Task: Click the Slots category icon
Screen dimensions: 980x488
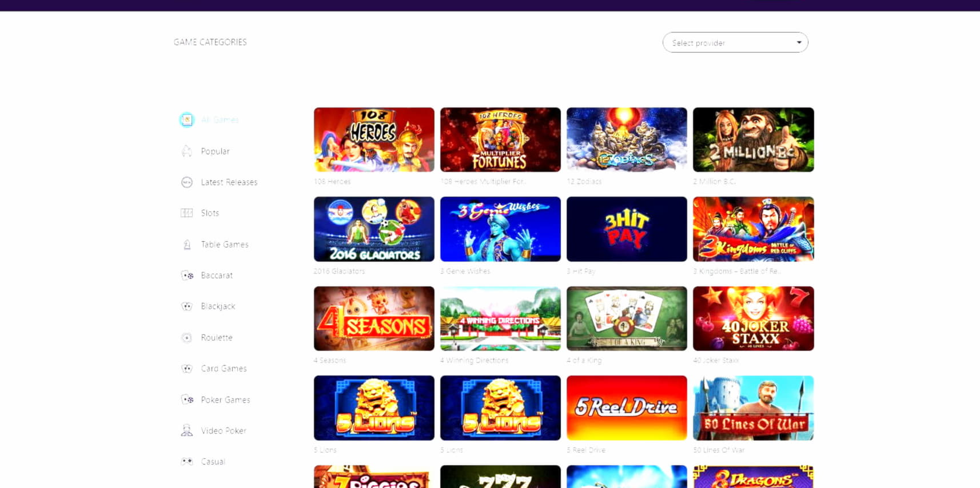Action: [x=186, y=213]
